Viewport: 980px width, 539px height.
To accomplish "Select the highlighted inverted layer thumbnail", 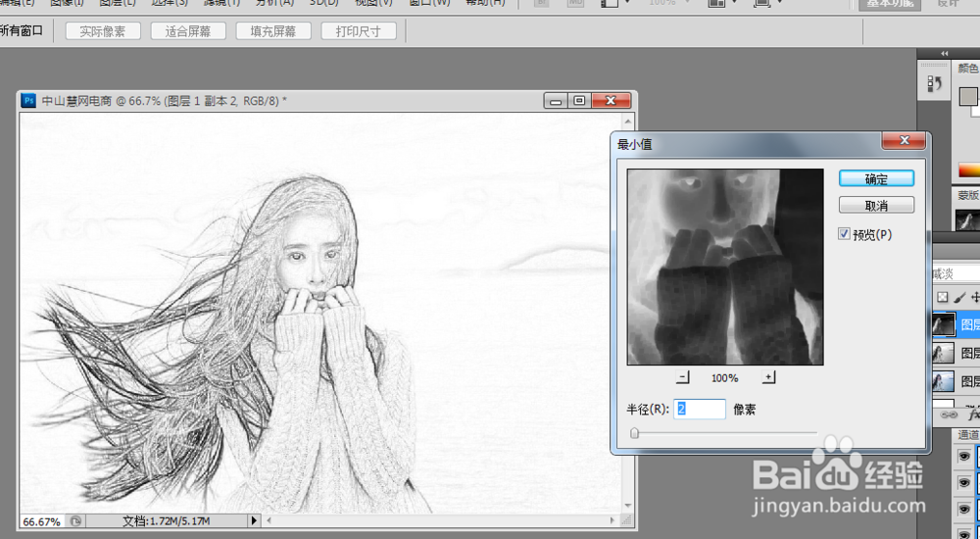I will 943,324.
